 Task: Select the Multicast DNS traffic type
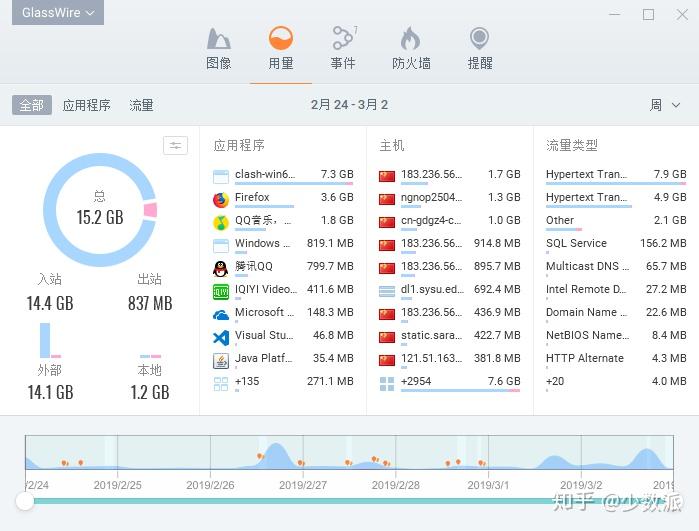tap(616, 268)
